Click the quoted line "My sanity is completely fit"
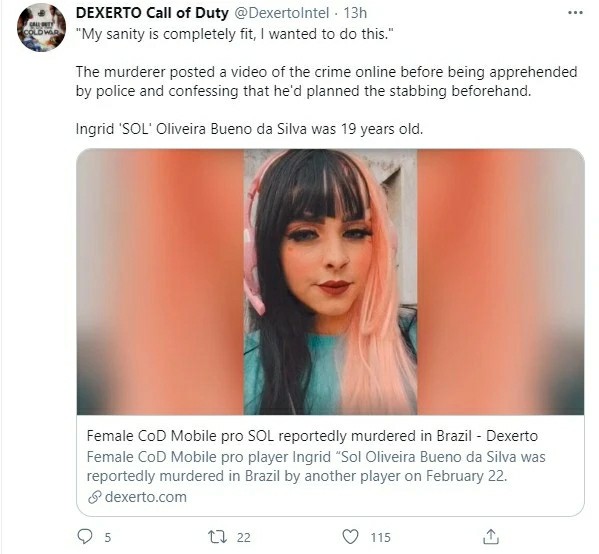 pyautogui.click(x=235, y=34)
